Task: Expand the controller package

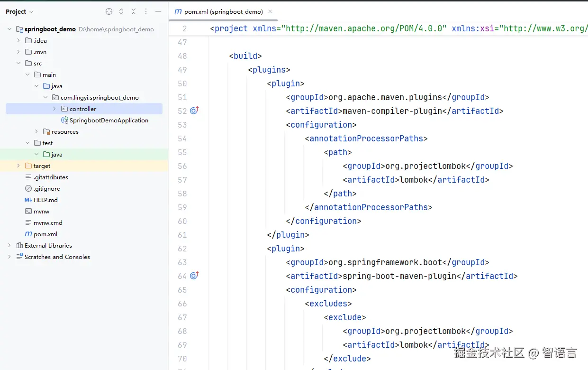Action: (x=54, y=109)
